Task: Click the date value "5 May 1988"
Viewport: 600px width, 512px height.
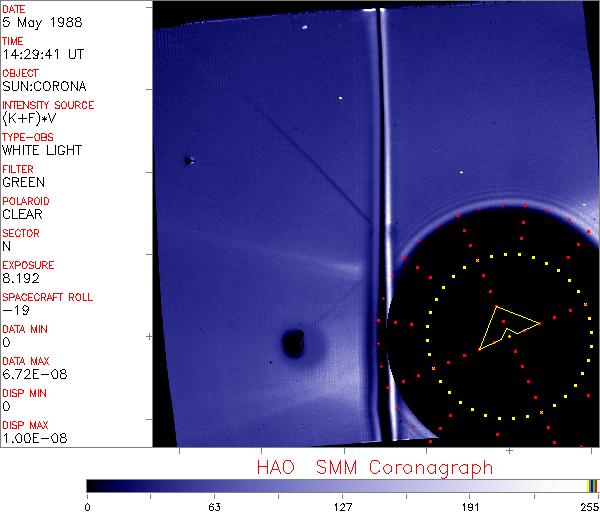Action: tap(42, 23)
